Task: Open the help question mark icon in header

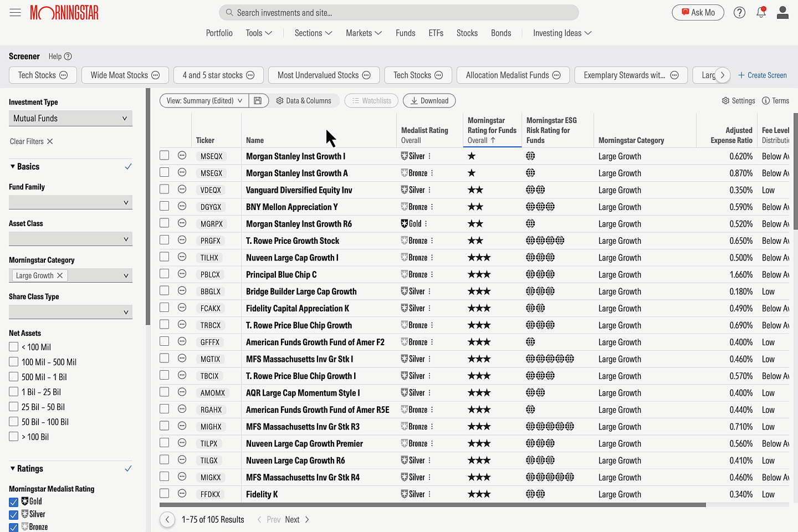Action: pyautogui.click(x=739, y=13)
